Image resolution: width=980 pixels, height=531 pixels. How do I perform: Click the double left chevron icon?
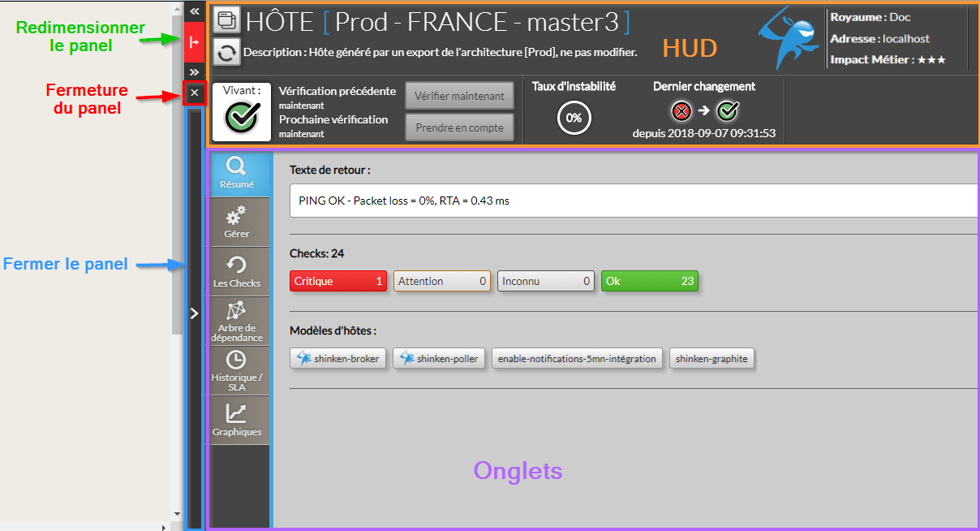click(x=194, y=11)
